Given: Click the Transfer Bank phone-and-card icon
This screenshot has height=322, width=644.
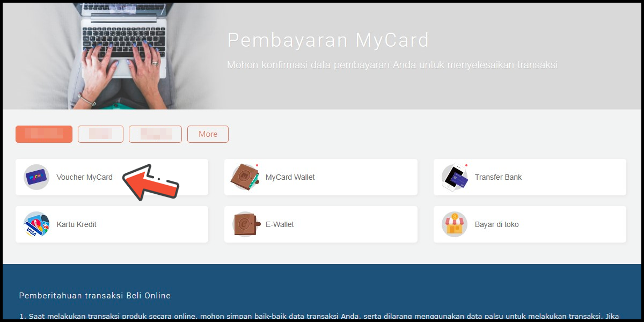Looking at the screenshot, I should (455, 177).
